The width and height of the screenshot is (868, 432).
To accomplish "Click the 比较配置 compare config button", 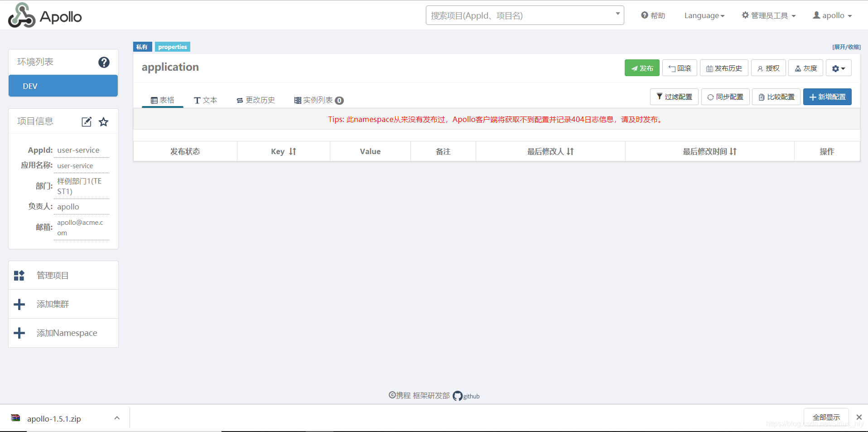I will tap(776, 97).
